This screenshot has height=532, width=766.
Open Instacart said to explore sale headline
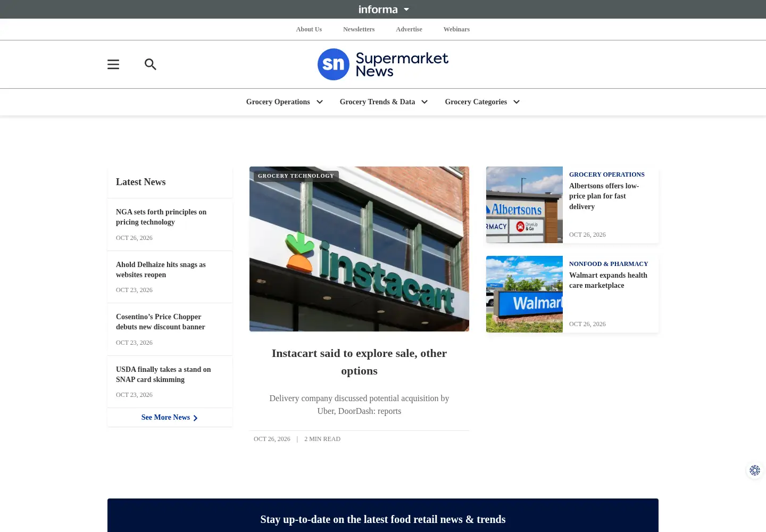359,362
